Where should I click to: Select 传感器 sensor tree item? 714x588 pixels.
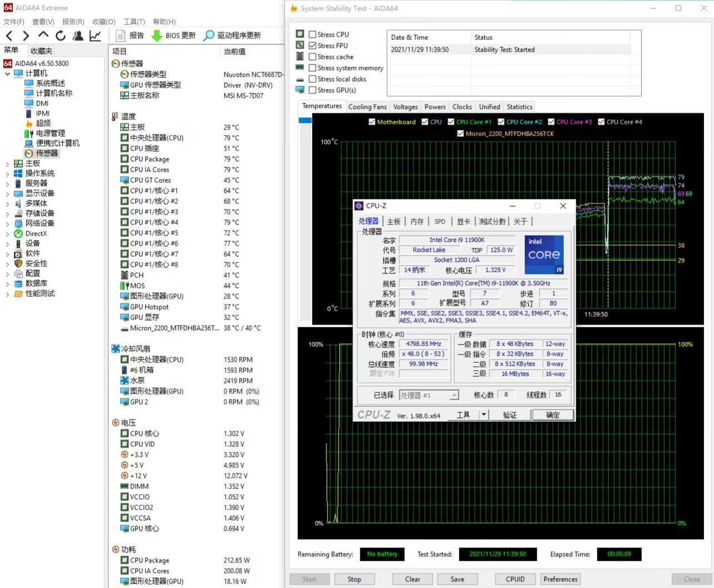[x=47, y=153]
